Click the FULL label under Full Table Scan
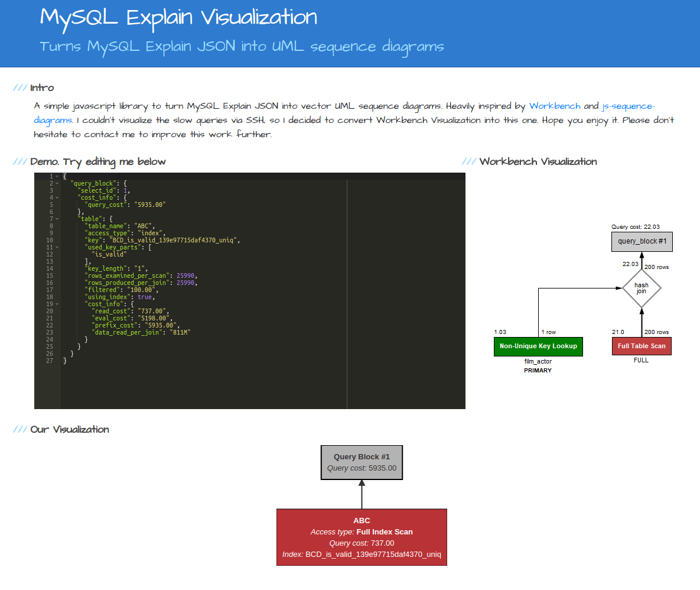 point(641,360)
